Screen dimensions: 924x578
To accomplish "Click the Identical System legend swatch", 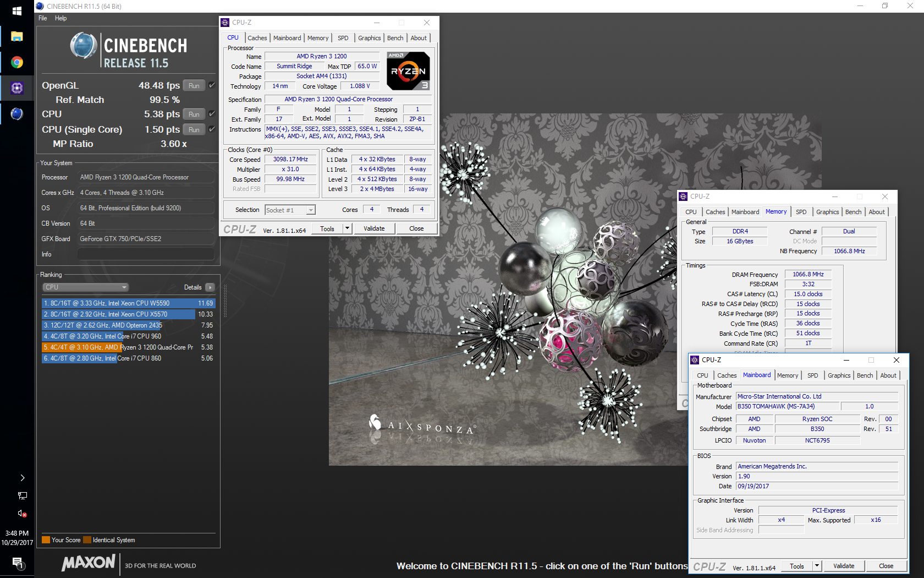I will tap(87, 540).
